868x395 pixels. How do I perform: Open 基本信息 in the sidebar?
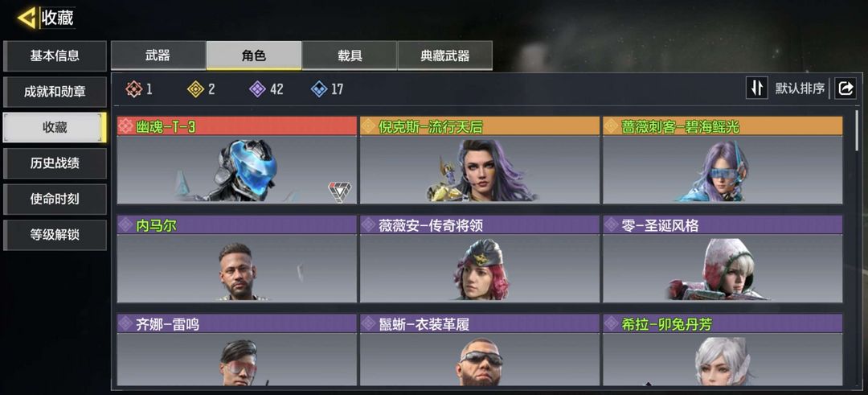coord(55,56)
